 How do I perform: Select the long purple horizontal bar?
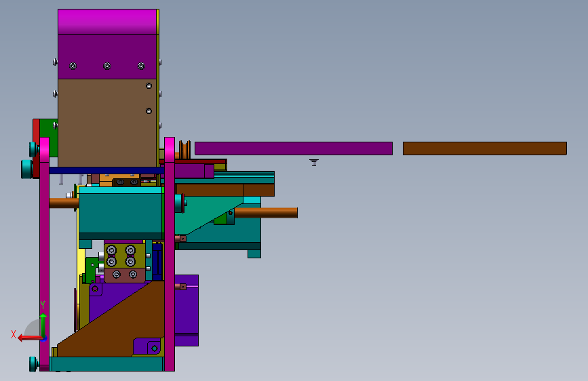point(294,148)
